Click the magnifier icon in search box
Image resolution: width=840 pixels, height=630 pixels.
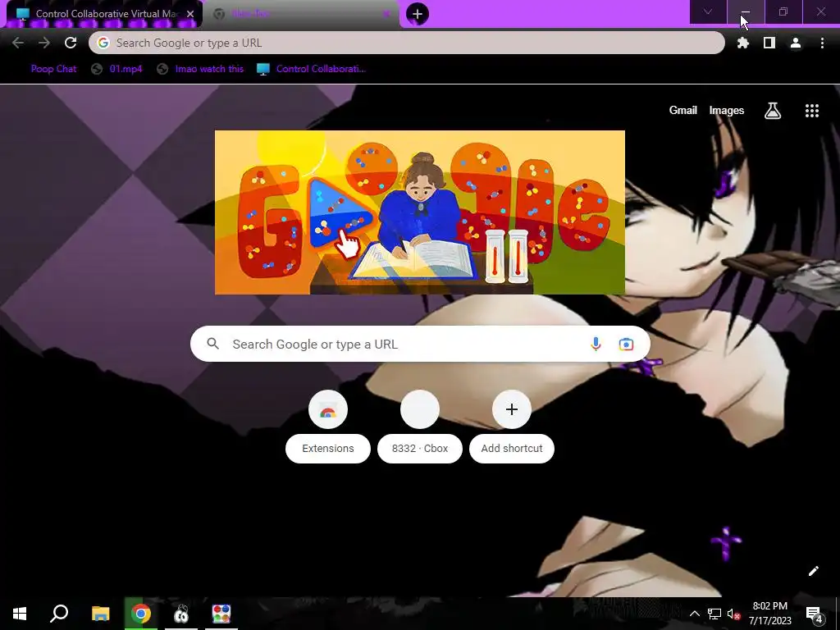(212, 344)
